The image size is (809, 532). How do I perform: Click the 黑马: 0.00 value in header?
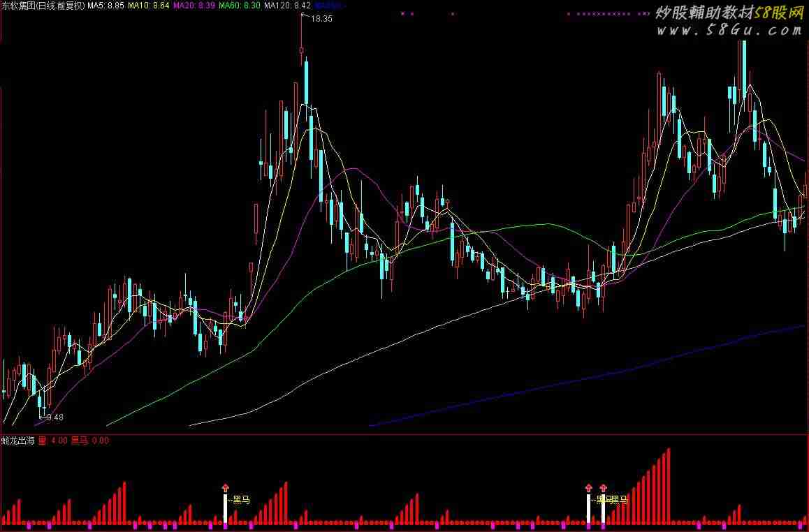point(90,441)
